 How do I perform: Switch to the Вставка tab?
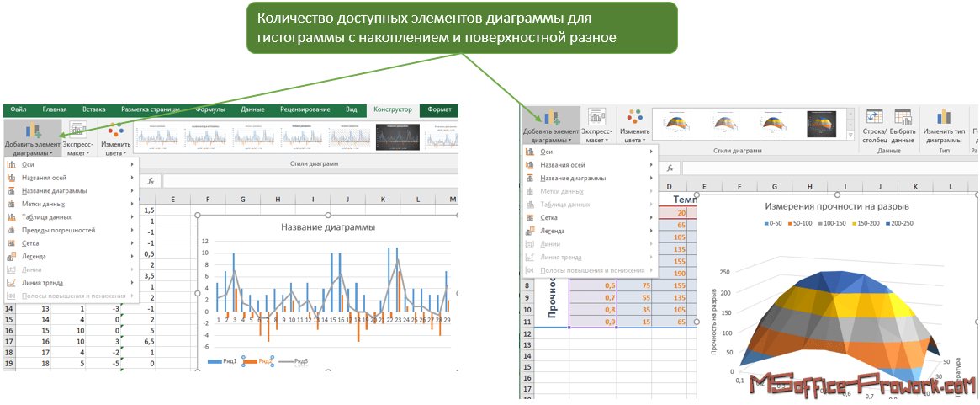tap(94, 109)
